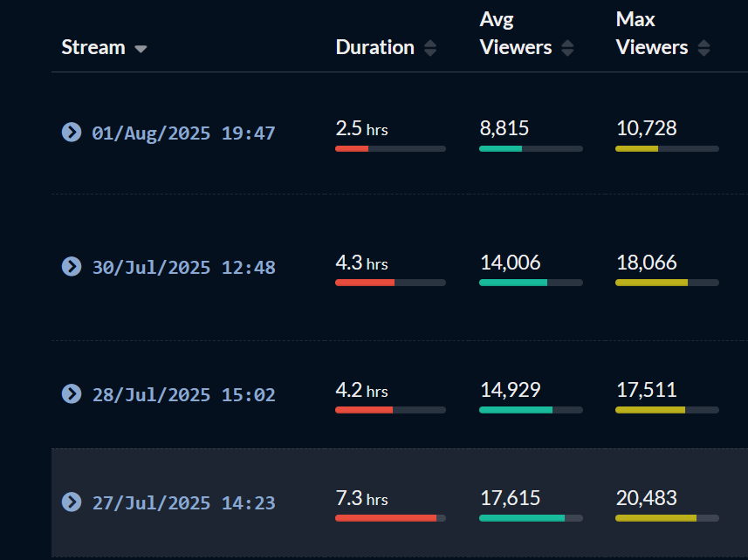748x560 pixels.
Task: Click the Duration sort arrows icon
Action: point(430,48)
